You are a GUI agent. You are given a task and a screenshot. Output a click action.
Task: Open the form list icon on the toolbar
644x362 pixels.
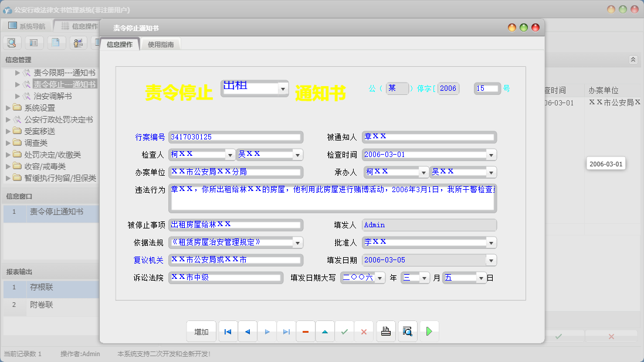(x=33, y=42)
